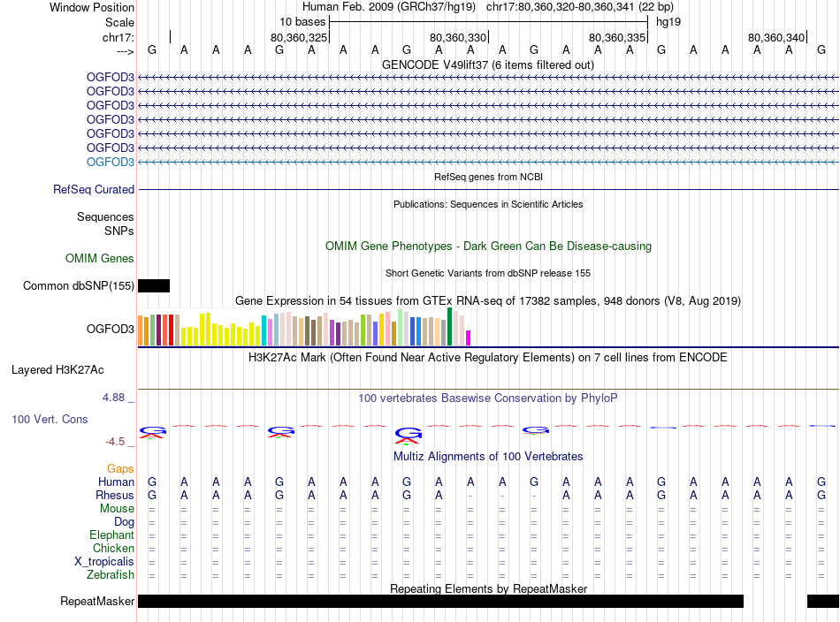
Task: Click the Gaps row label
Action: (120, 469)
